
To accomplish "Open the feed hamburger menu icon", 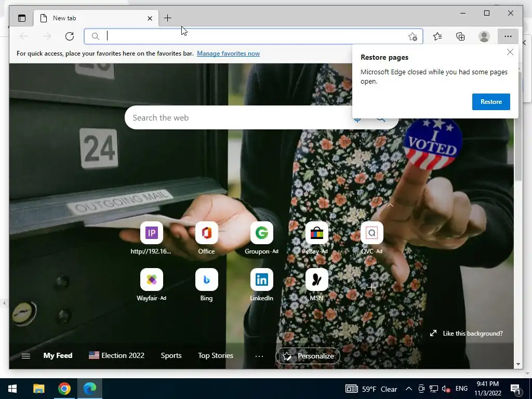I will [x=26, y=356].
